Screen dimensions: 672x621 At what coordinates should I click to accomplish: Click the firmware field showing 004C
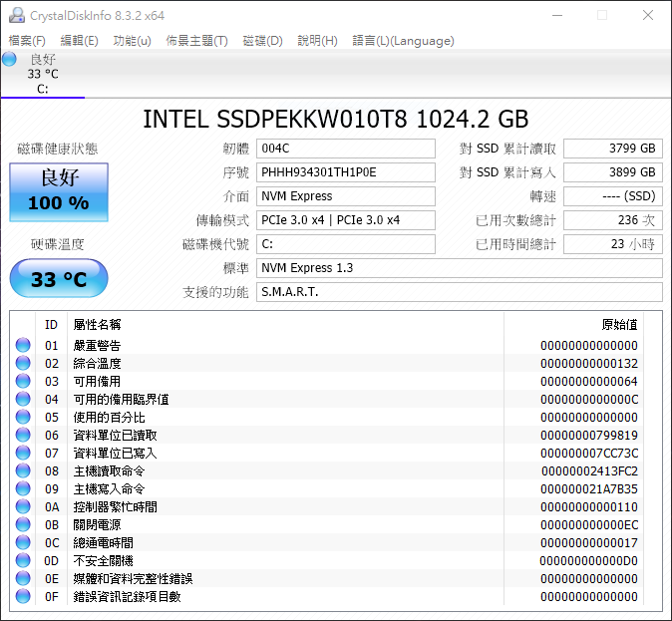click(346, 149)
